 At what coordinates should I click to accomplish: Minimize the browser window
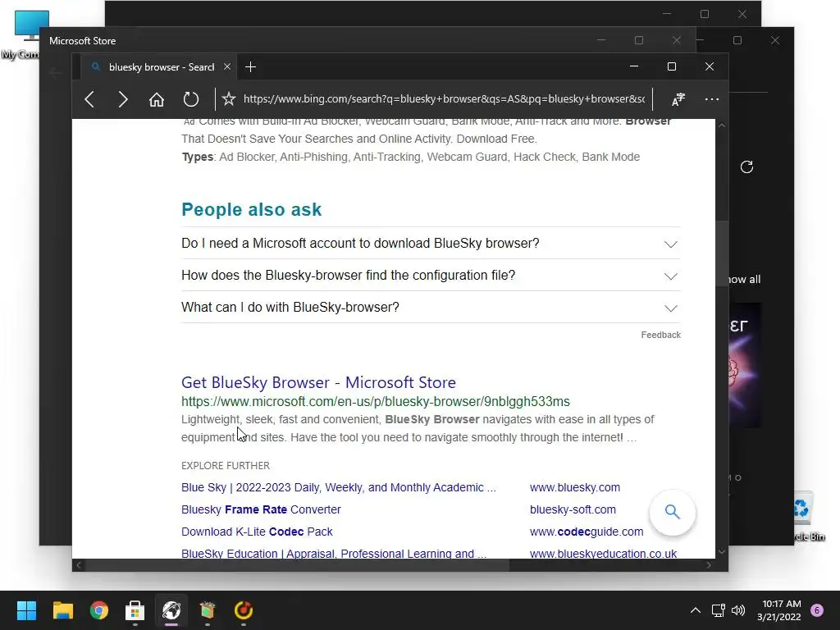click(634, 66)
